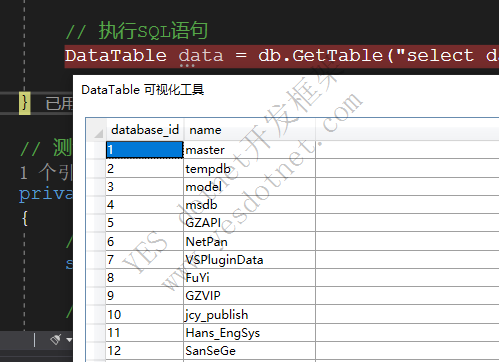Select the Hans_EngSys name cell

(x=249, y=333)
